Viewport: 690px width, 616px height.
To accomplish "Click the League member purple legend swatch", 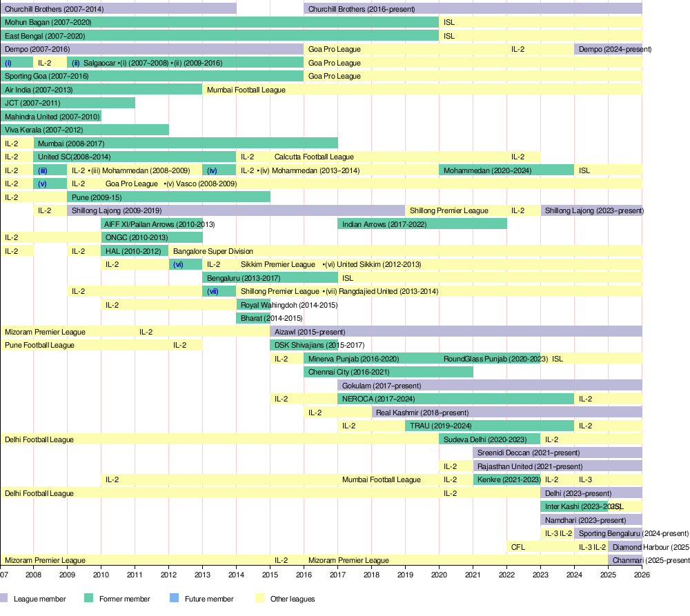I will tap(3, 598).
